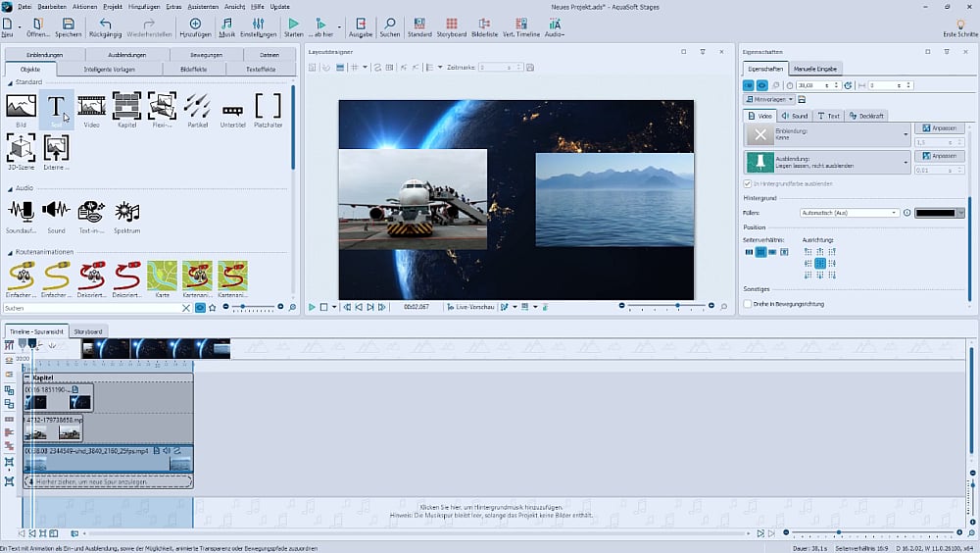Select the Untertitel object icon
This screenshot has height=553, width=980.
[x=232, y=110]
